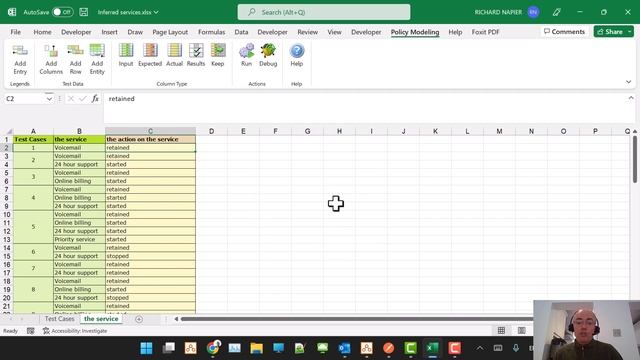The width and height of the screenshot is (640, 360).
Task: Select column C header
Action: [151, 131]
